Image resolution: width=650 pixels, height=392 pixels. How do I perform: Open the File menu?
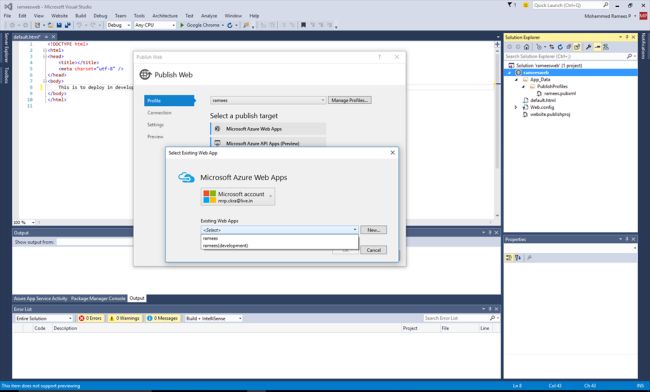(7, 16)
